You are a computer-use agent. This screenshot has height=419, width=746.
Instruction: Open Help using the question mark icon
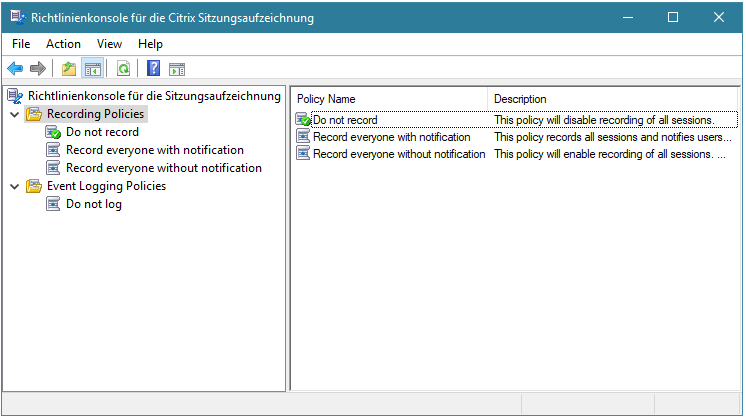[x=153, y=69]
